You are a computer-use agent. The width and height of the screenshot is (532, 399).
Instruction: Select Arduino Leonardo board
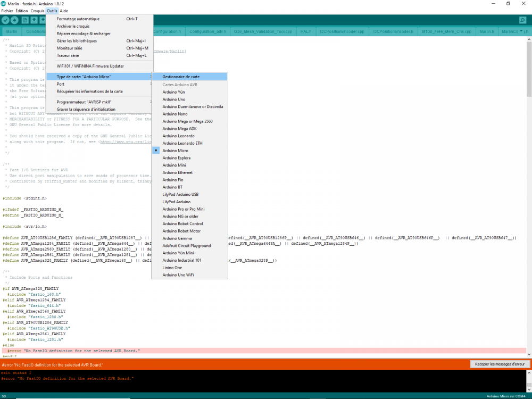coord(190,136)
